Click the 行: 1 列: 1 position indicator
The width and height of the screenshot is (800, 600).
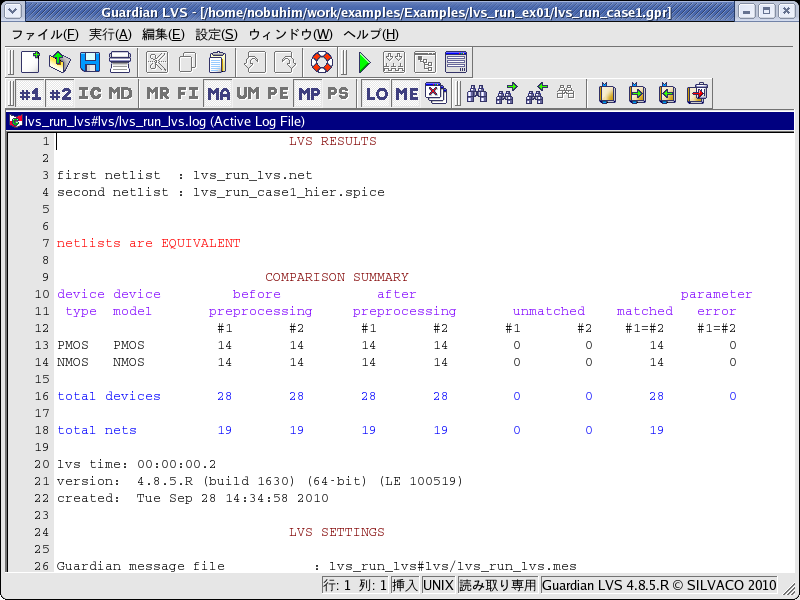click(355, 585)
